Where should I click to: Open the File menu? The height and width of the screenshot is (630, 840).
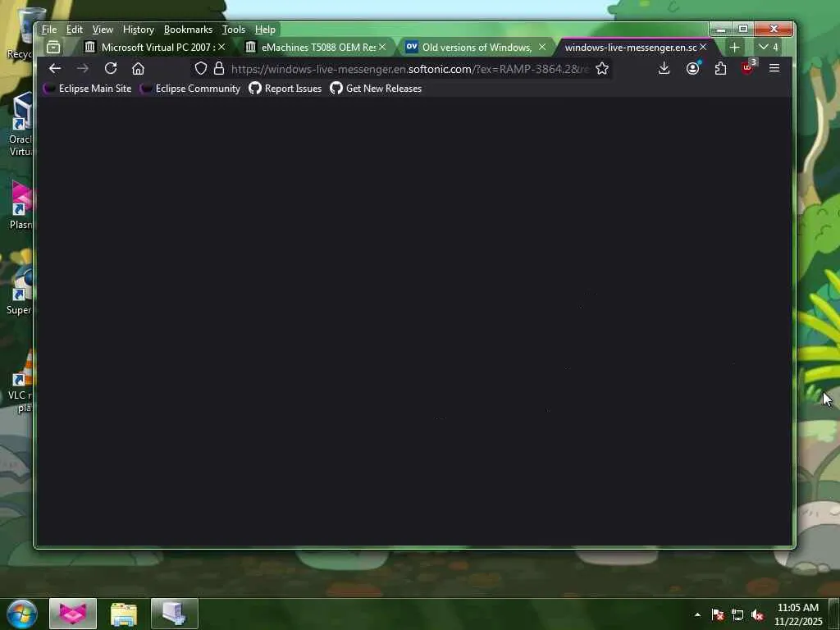(x=48, y=30)
